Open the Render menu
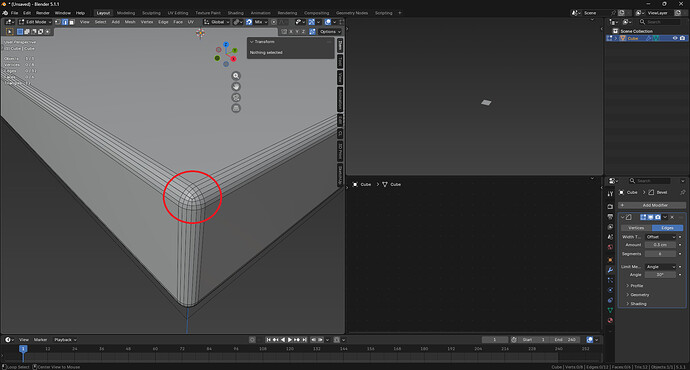Image resolution: width=690 pixels, height=370 pixels. 43,13
